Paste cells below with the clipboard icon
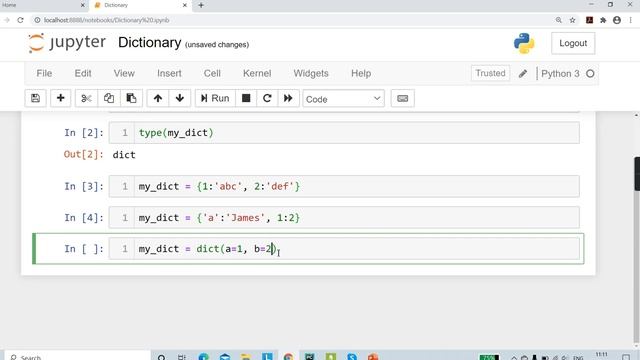 click(x=131, y=98)
